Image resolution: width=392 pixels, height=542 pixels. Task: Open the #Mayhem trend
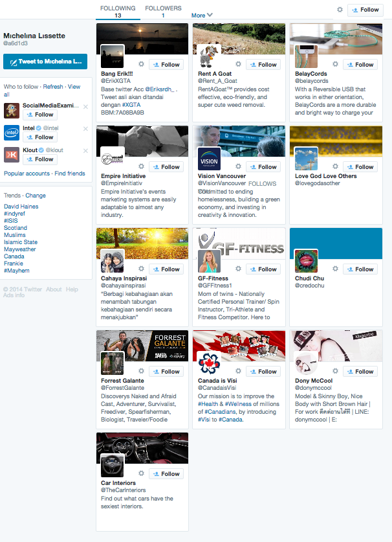[x=17, y=271]
